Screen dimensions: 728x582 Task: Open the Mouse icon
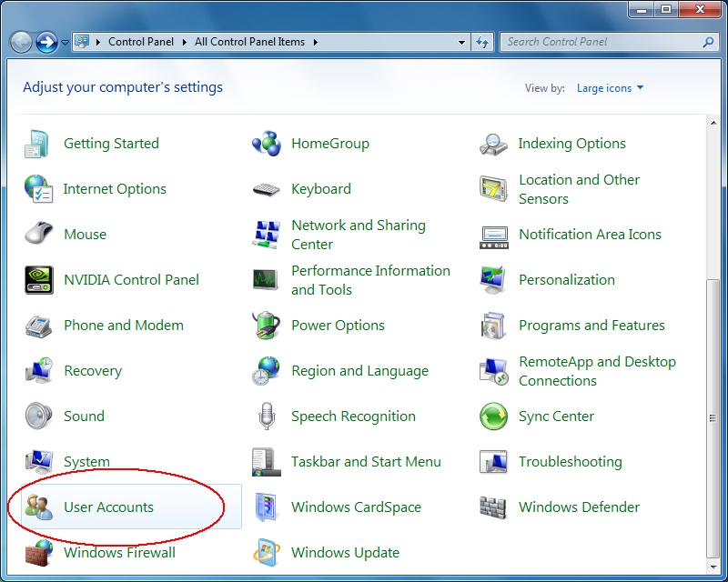pos(38,233)
